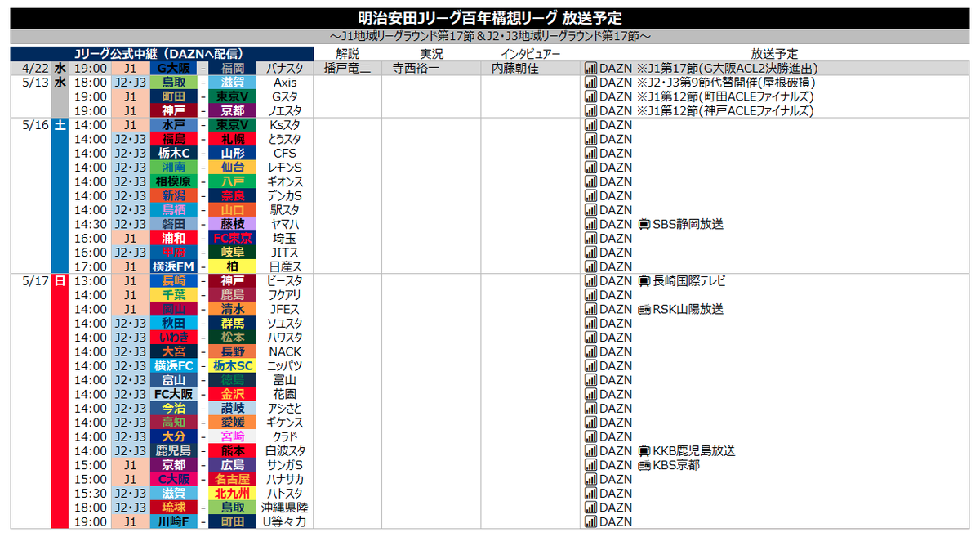980x537 pixels.
Task: Select the 福岡 team cell
Action: pos(233,69)
